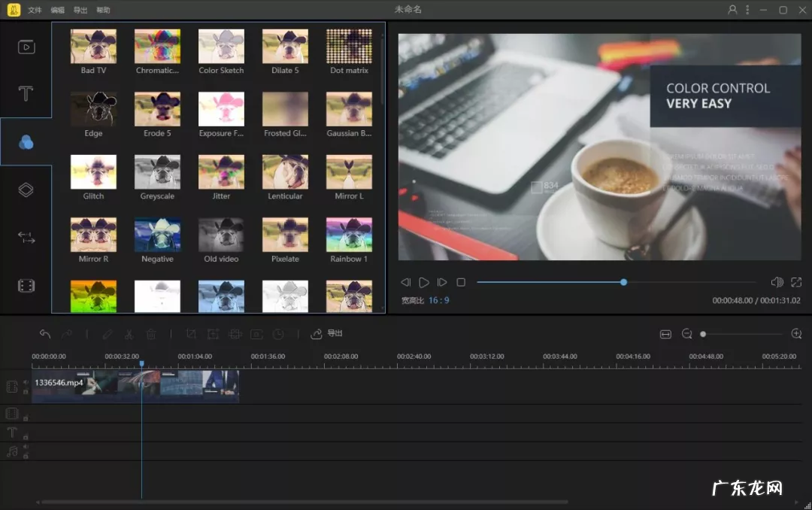Click the fit-timeline-to-width icon
Viewport: 812px width, 510px height.
coord(665,334)
